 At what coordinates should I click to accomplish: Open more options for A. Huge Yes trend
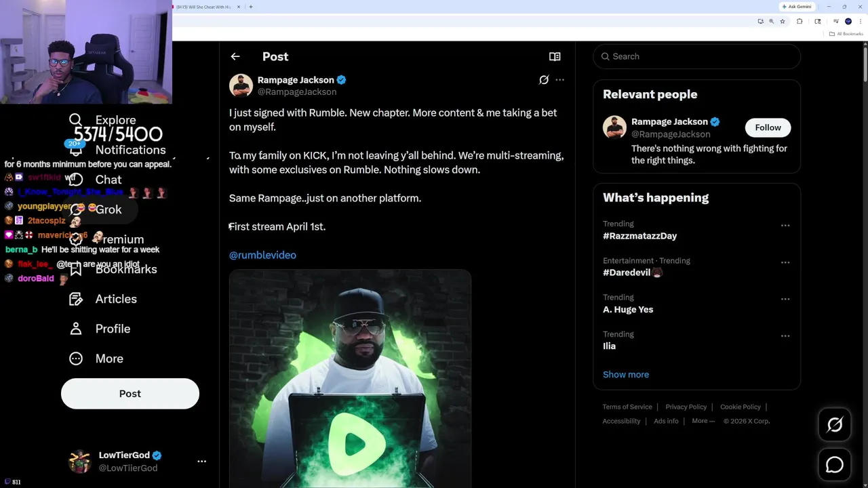click(x=785, y=299)
